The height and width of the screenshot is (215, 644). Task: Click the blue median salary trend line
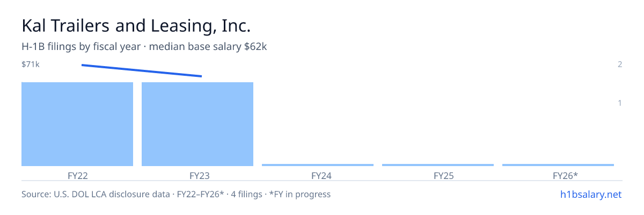point(142,70)
